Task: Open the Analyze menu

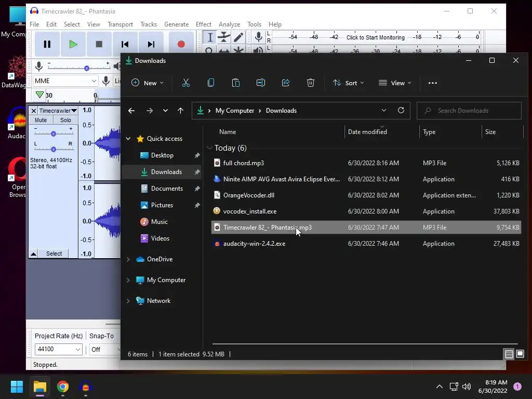Action: (x=229, y=24)
